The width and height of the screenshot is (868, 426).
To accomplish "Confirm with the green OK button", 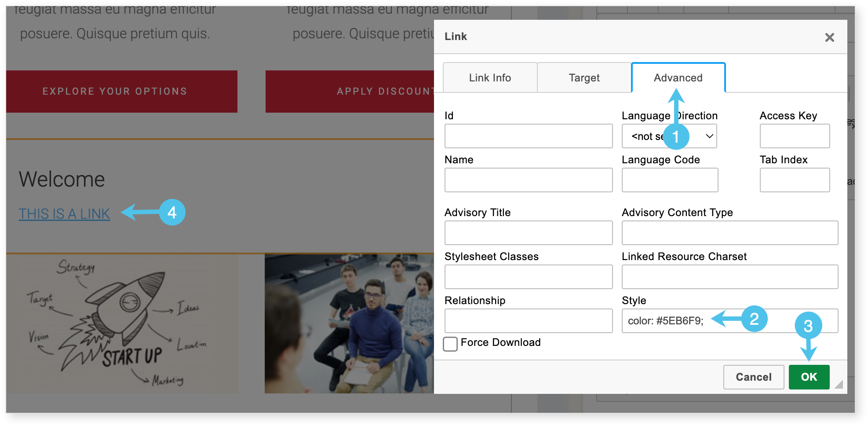I will [x=809, y=377].
